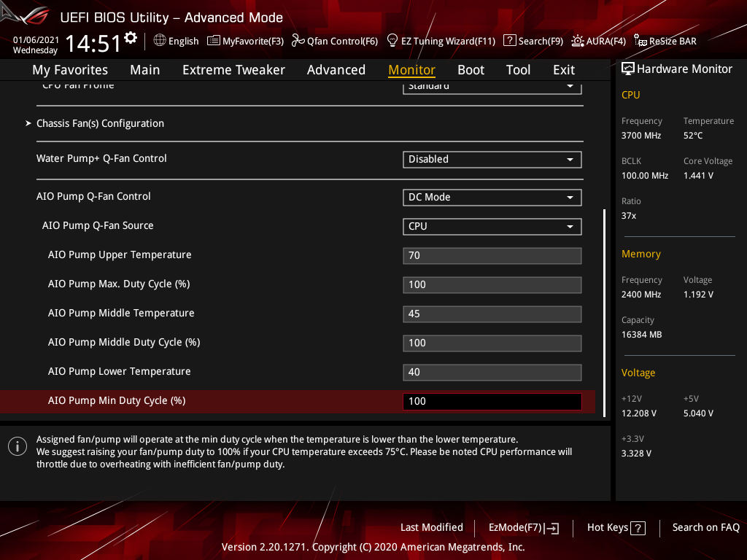Click the 14:51 clock display
The image size is (747, 560).
point(93,43)
